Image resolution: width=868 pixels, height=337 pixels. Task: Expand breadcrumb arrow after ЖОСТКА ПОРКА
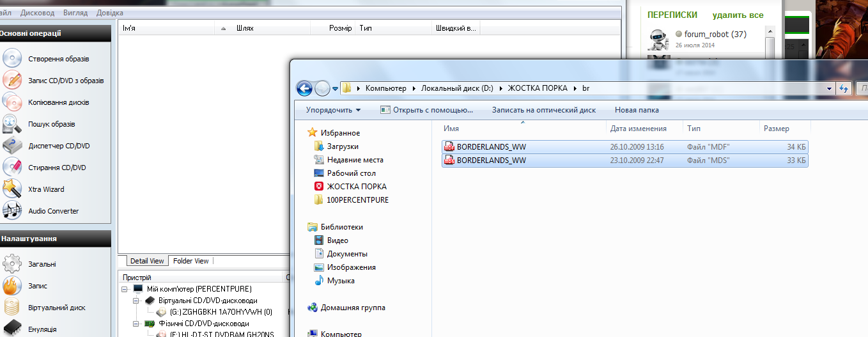[x=575, y=88]
